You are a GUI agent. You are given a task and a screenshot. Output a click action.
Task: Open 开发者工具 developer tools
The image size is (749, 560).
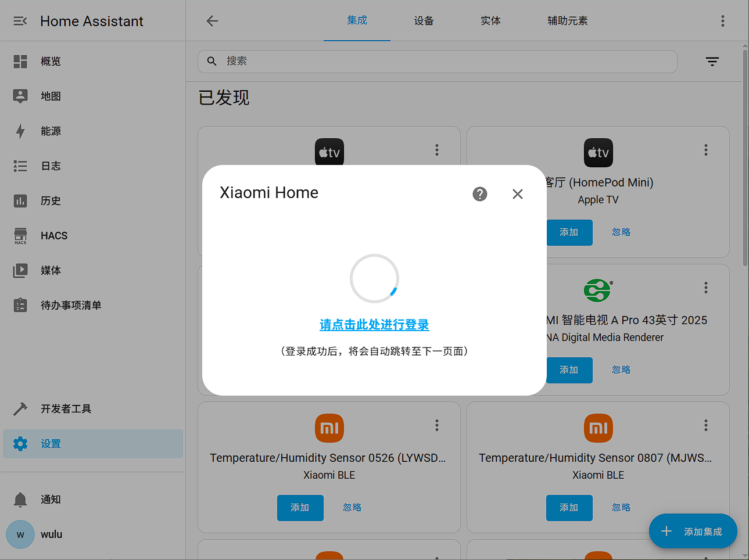[x=93, y=409]
